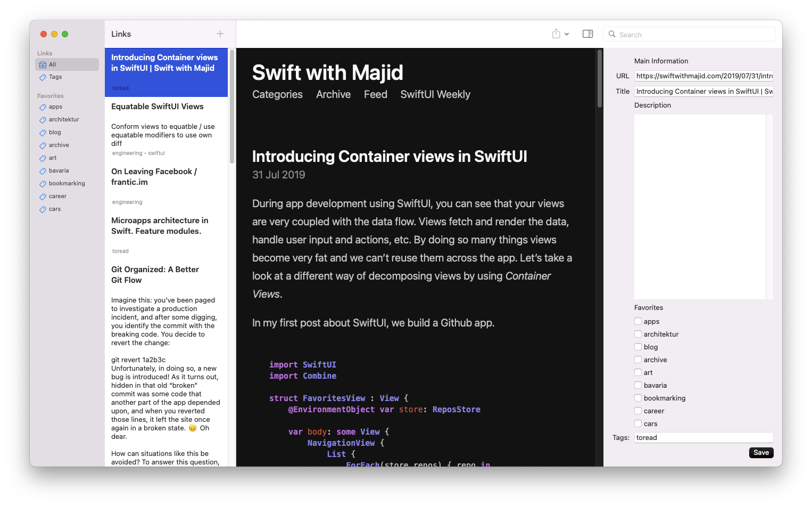The width and height of the screenshot is (812, 506).
Task: Select apps favorite in sidebar
Action: coord(67,107)
